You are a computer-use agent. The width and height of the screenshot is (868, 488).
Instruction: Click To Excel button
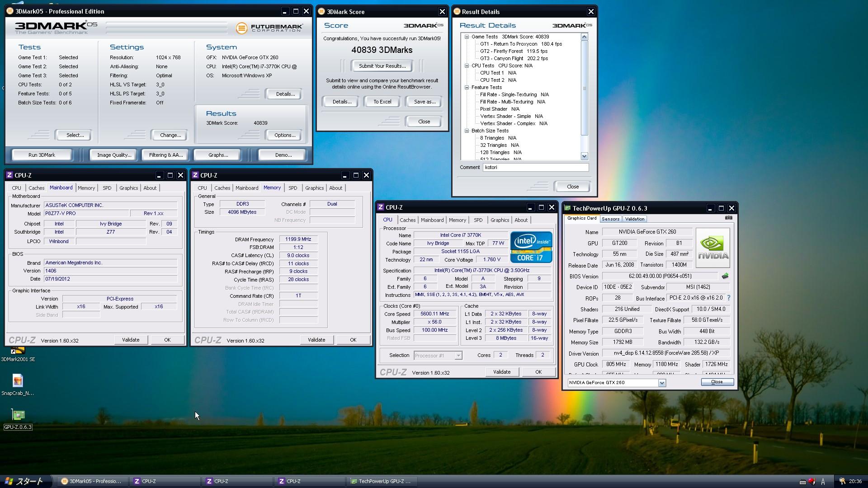click(382, 102)
